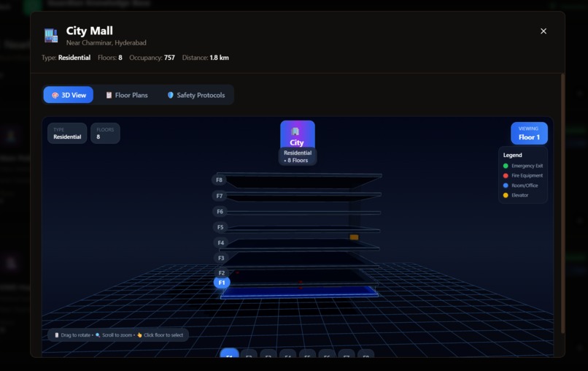Screen dimensions: 588x371
Task: Click the 'Click floor to select' hint
Action: click(163, 335)
